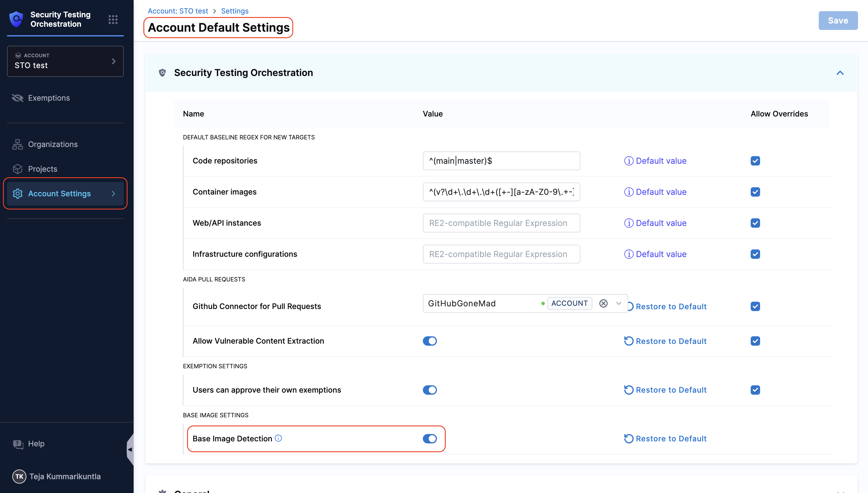
Task: Click Restore to Default for Base Image Detection
Action: [665, 439]
